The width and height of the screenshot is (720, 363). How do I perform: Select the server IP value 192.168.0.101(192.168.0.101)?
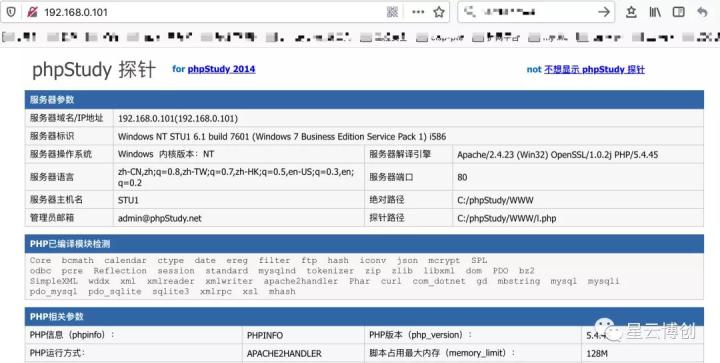(178, 118)
